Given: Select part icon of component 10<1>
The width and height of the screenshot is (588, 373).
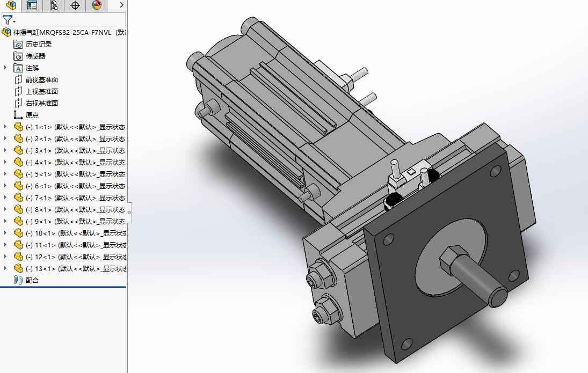Looking at the screenshot, I should [18, 233].
